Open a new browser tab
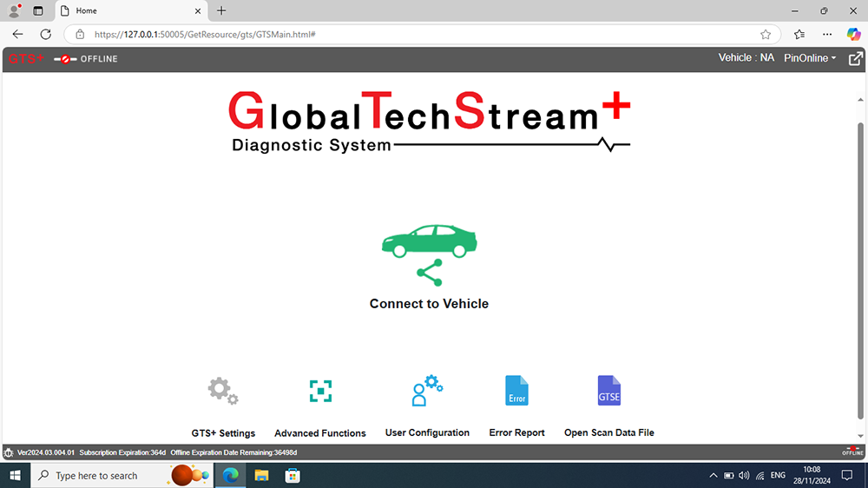This screenshot has width=868, height=488. pos(221,10)
